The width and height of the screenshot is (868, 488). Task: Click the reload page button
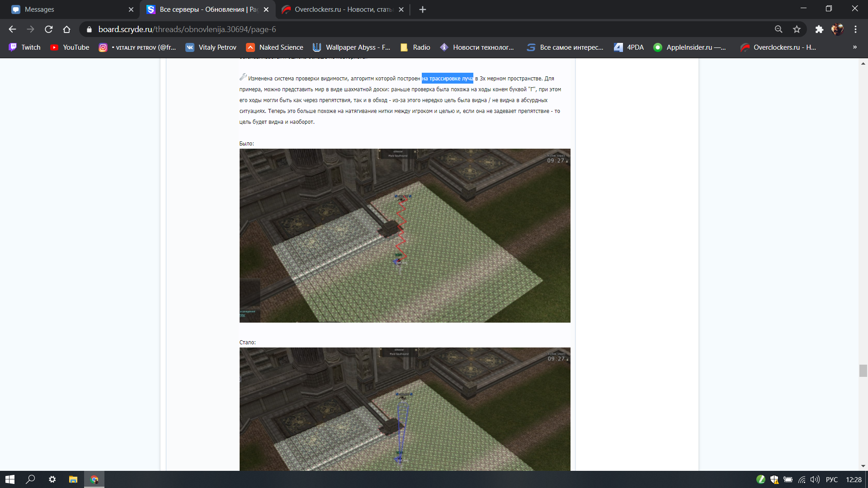click(x=48, y=29)
